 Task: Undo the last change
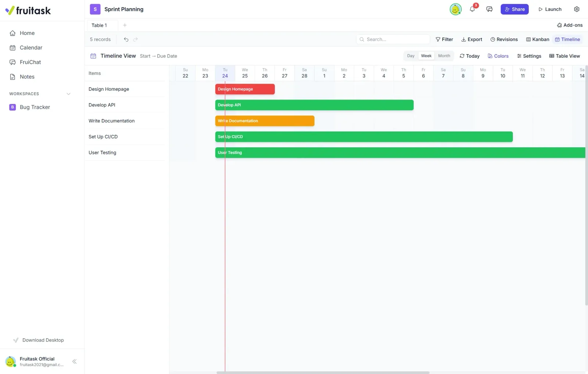[x=126, y=39]
